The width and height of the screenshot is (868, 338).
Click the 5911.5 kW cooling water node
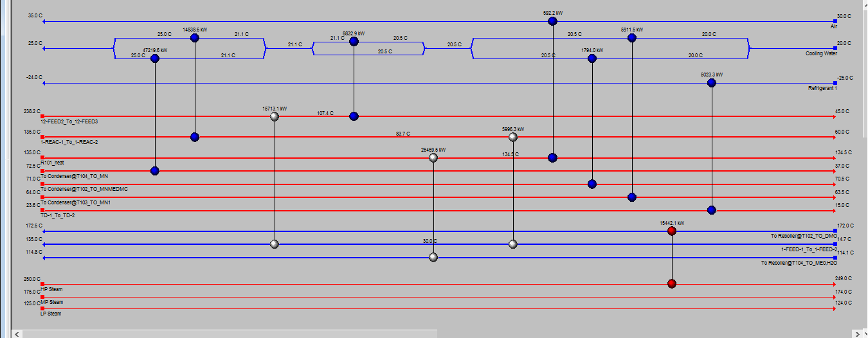tap(631, 38)
